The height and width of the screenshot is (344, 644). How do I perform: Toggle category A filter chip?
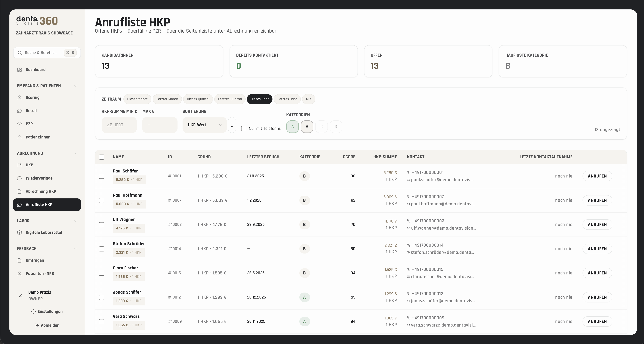292,127
